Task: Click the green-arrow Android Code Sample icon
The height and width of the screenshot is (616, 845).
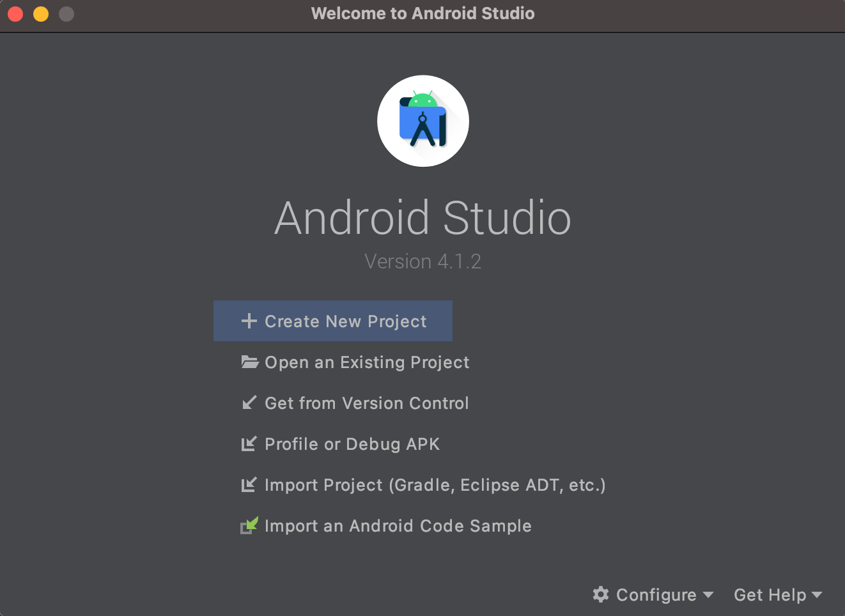Action: [249, 526]
